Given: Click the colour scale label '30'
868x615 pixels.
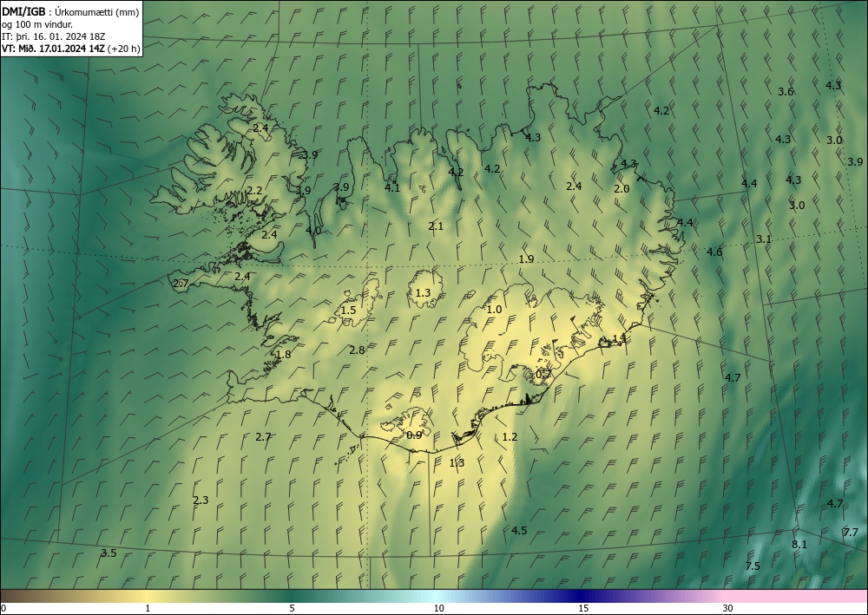Looking at the screenshot, I should (x=728, y=609).
